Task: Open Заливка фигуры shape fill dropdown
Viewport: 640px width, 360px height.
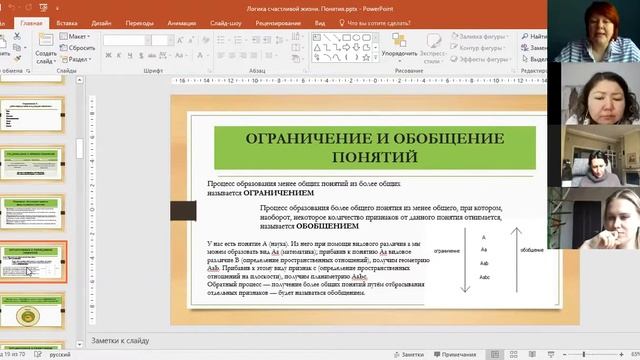Action: (480, 36)
